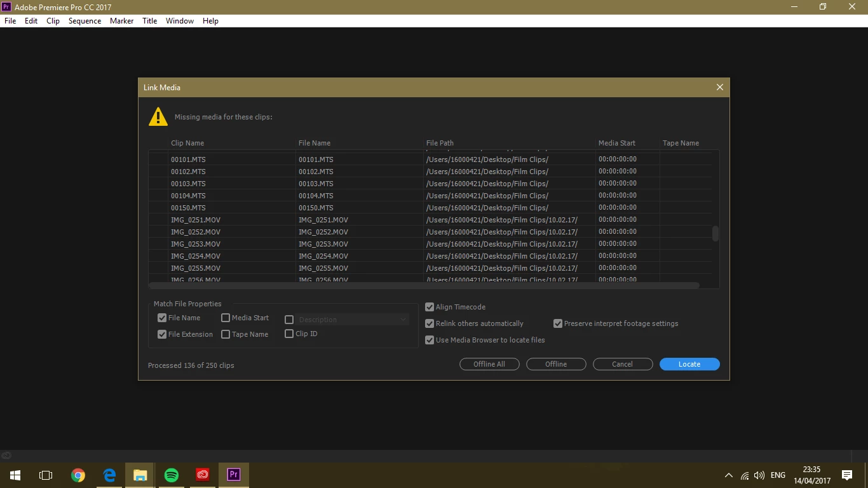Viewport: 868px width, 488px height.
Task: Switch to Premiere Pro taskbar icon
Action: 234,475
